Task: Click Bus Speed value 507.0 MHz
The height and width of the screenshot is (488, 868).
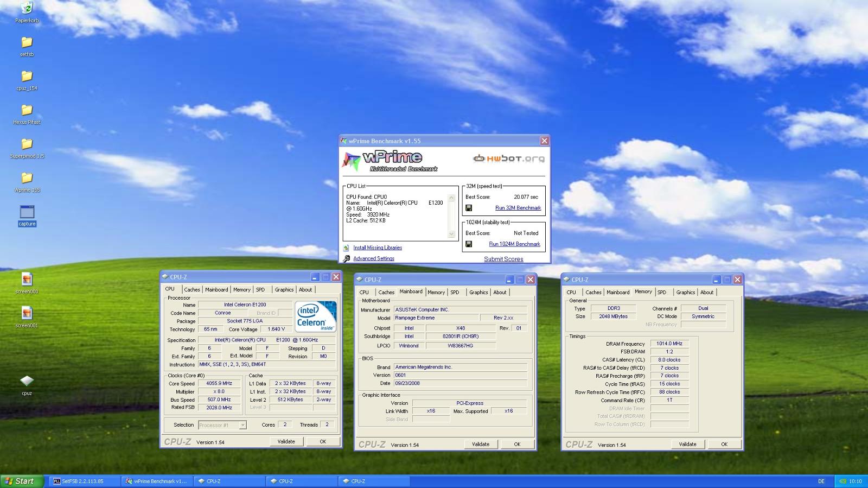Action: coord(219,400)
